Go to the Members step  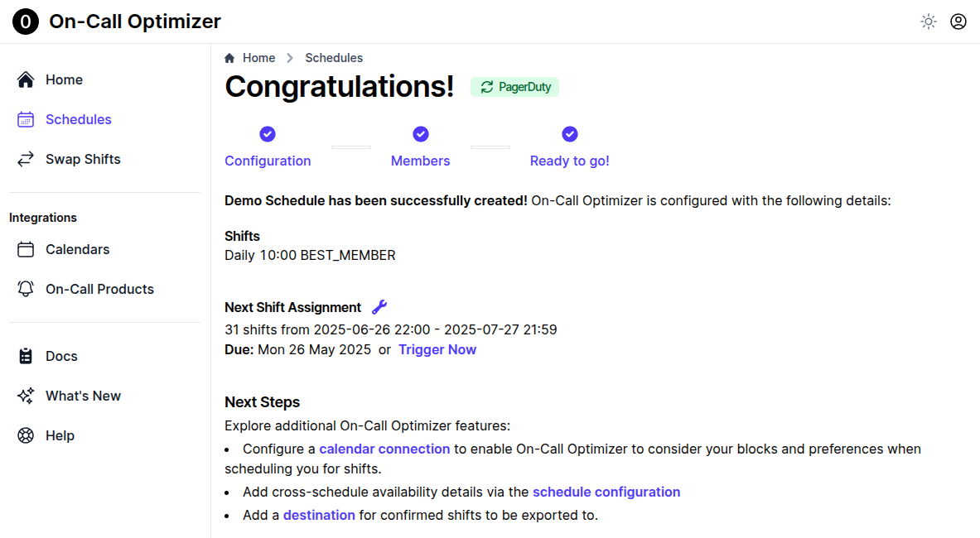pos(420,161)
